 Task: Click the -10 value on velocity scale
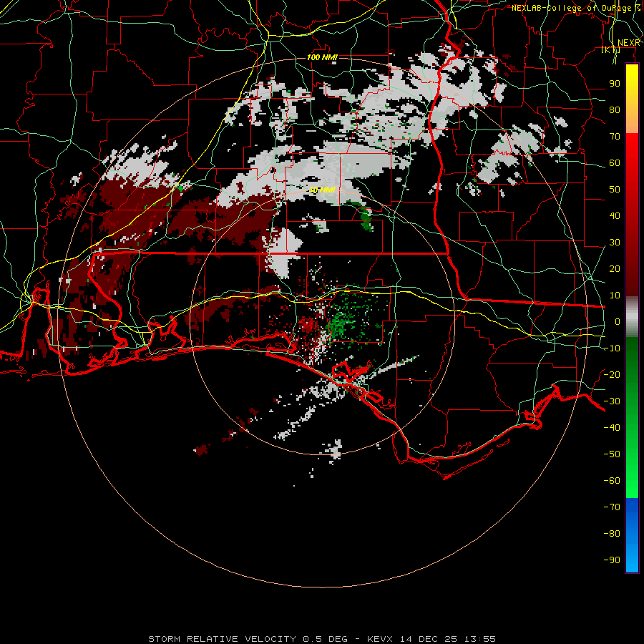point(612,348)
